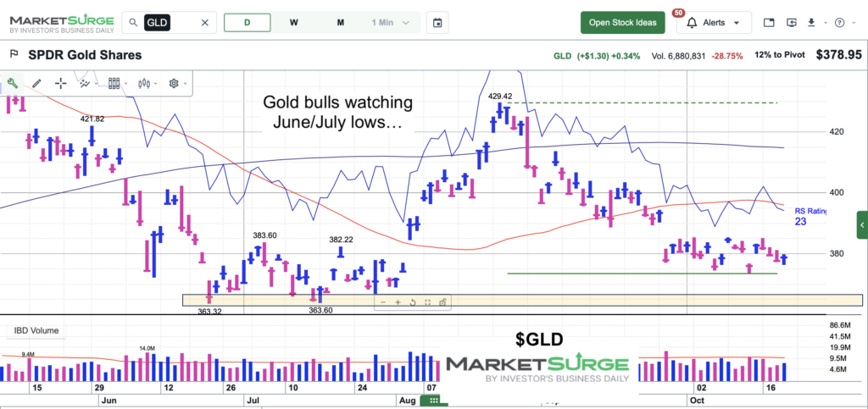The image size is (868, 409).
Task: Click the SPDR Gold Shares title
Action: [85, 55]
